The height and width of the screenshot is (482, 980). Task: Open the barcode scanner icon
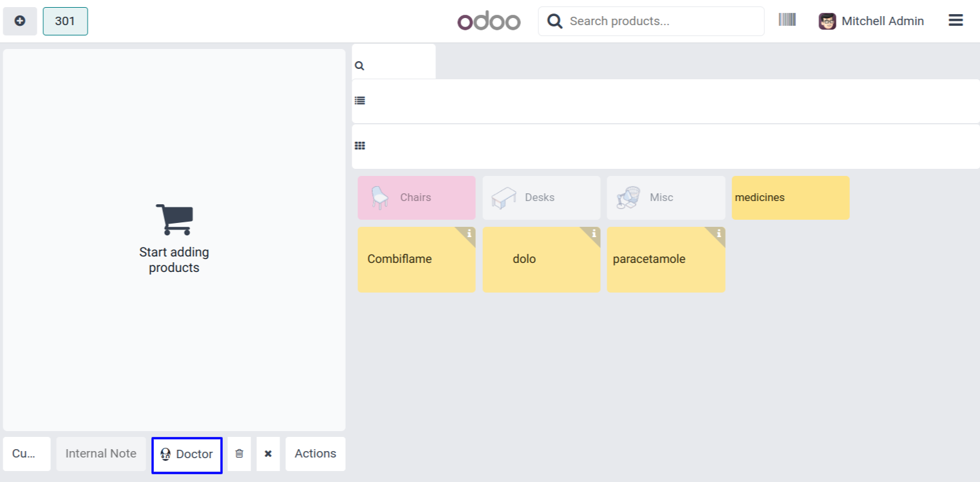[787, 20]
